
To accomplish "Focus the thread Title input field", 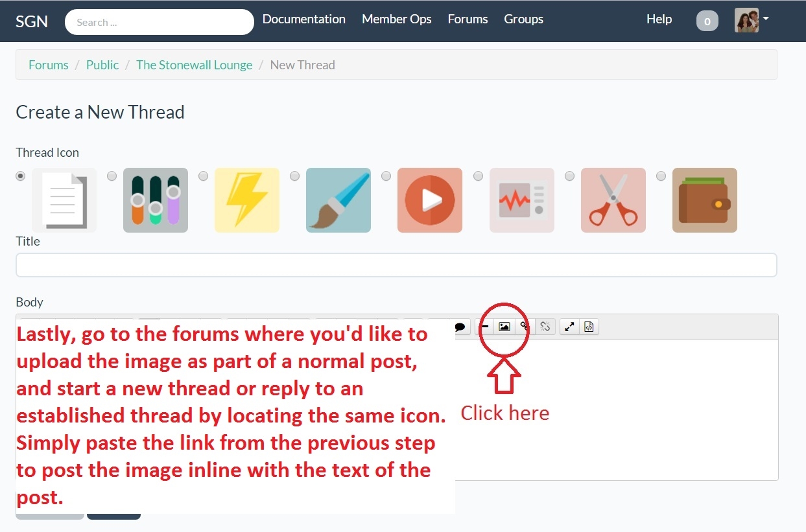I will tap(396, 265).
